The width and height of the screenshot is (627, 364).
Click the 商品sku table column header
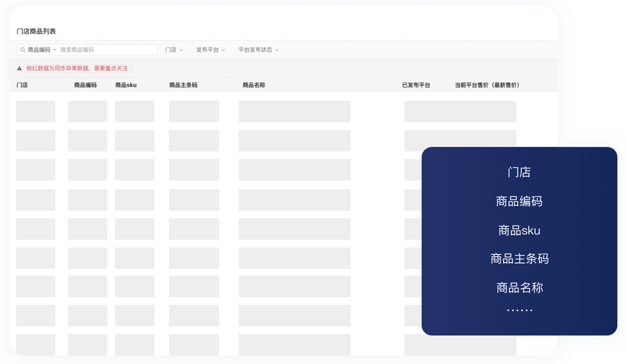[x=126, y=85]
